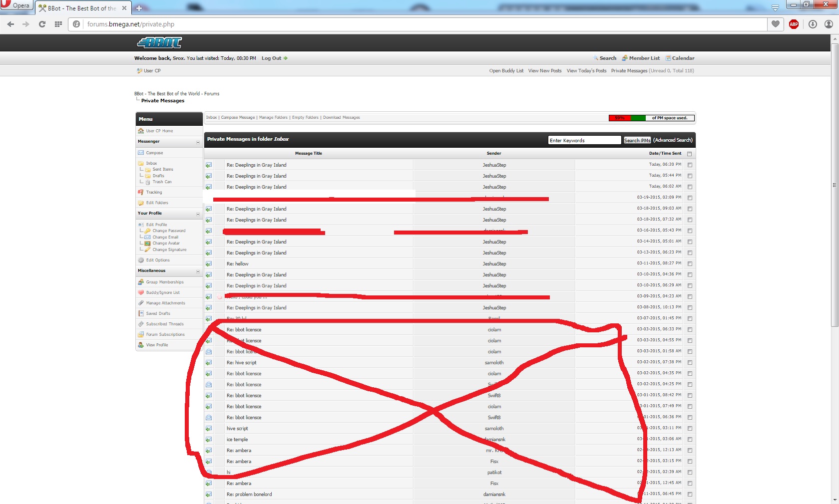Click the heart bookmark icon in address bar
This screenshot has height=504, width=839.
pyautogui.click(x=775, y=24)
